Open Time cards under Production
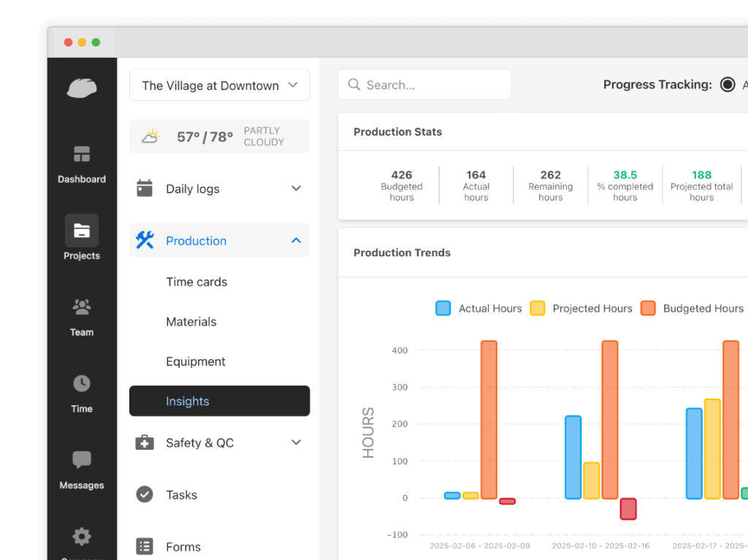This screenshot has width=748, height=560. click(196, 282)
